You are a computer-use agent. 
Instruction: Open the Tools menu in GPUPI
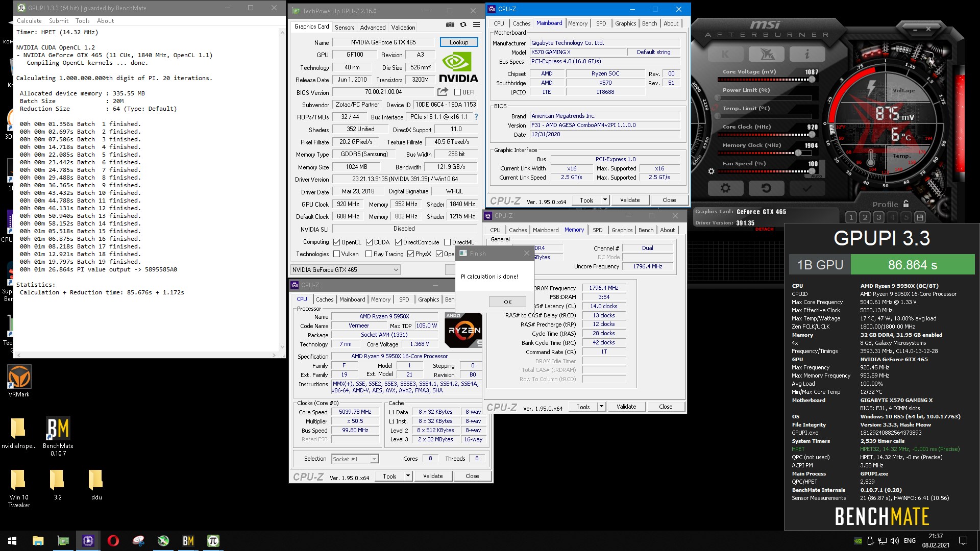tap(83, 21)
